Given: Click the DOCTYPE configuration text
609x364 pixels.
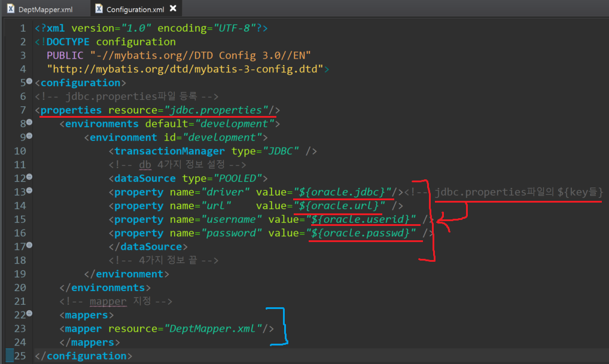Looking at the screenshot, I should (105, 41).
